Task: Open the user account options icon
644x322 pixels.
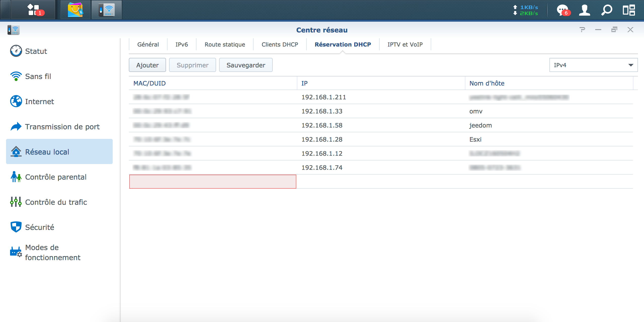Action: [584, 10]
